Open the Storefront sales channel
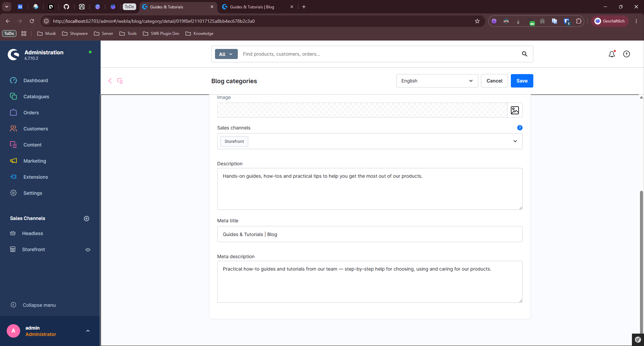The height and width of the screenshot is (346, 644). point(34,249)
